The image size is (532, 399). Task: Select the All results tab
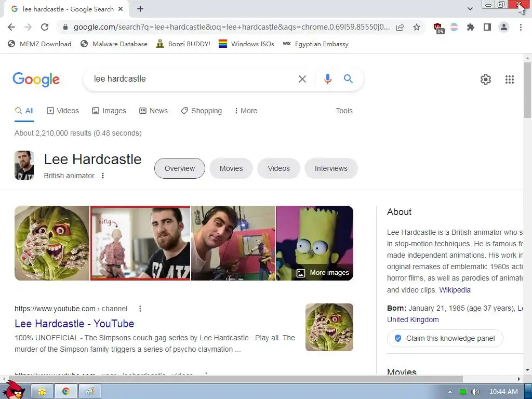pos(24,111)
